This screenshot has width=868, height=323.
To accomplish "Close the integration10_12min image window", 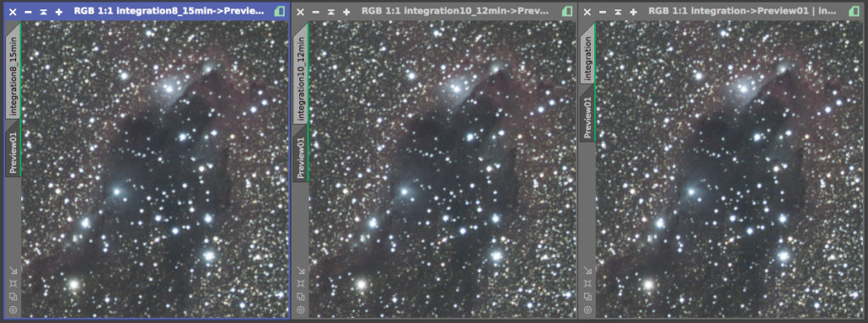I will click(301, 12).
